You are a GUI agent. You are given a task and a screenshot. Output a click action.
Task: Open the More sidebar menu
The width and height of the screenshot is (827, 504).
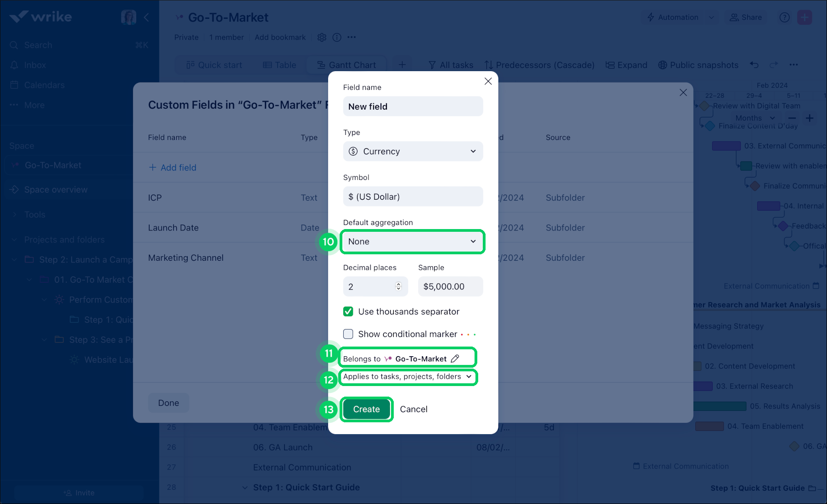28,105
